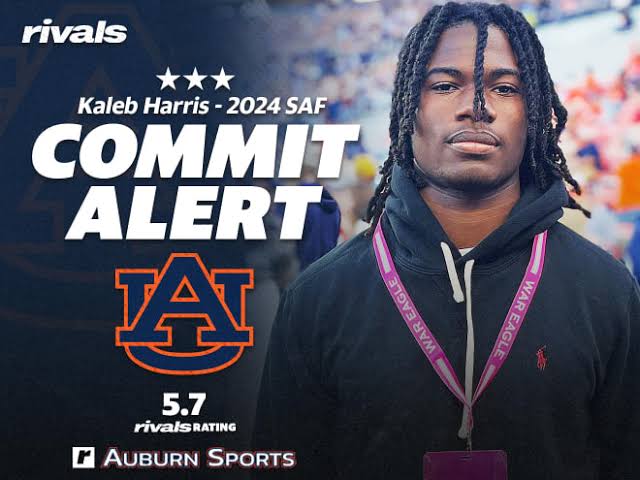Viewport: 640px width, 480px height.
Task: Click the small square r icon
Action: [x=84, y=458]
